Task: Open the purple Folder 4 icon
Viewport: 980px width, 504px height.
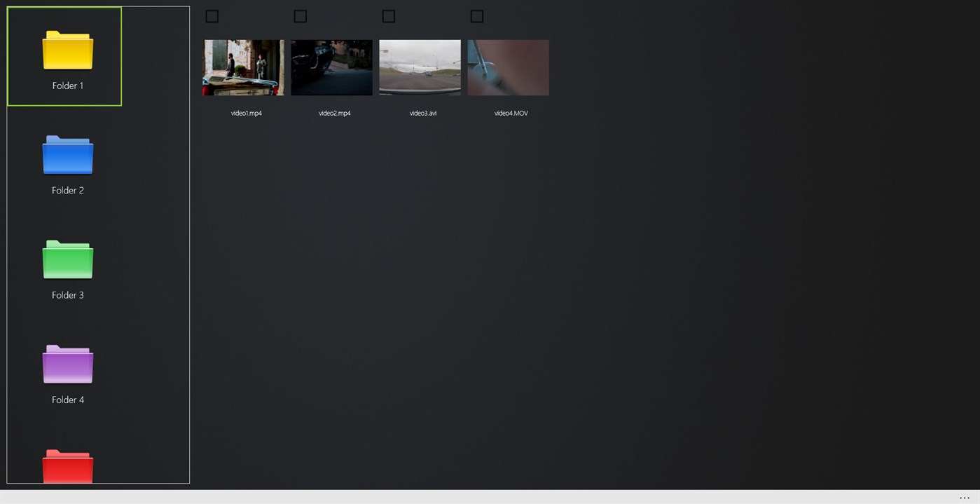Action: tap(67, 365)
